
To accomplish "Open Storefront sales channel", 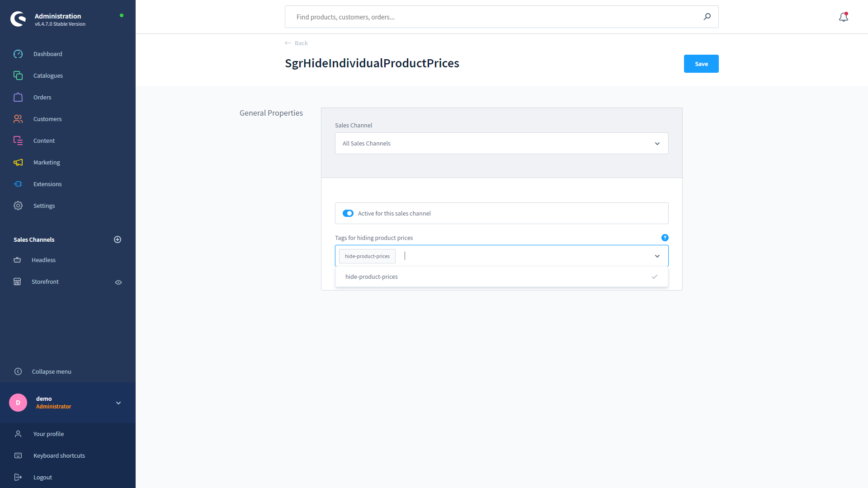I will [x=45, y=282].
